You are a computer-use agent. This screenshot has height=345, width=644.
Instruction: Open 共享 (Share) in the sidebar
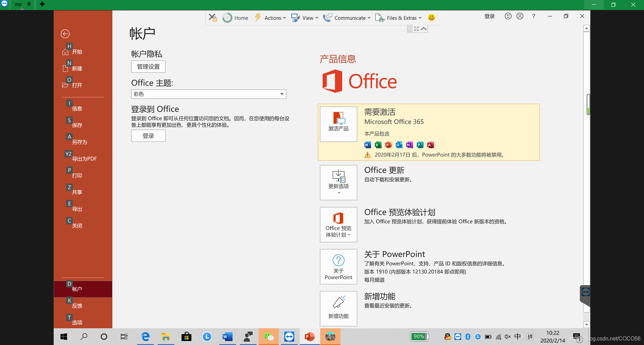77,192
